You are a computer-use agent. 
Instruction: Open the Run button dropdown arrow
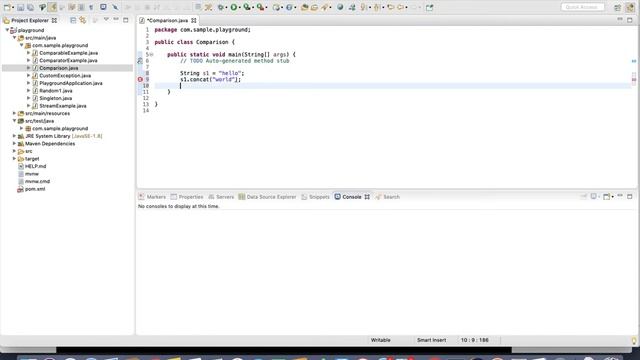pos(240,8)
